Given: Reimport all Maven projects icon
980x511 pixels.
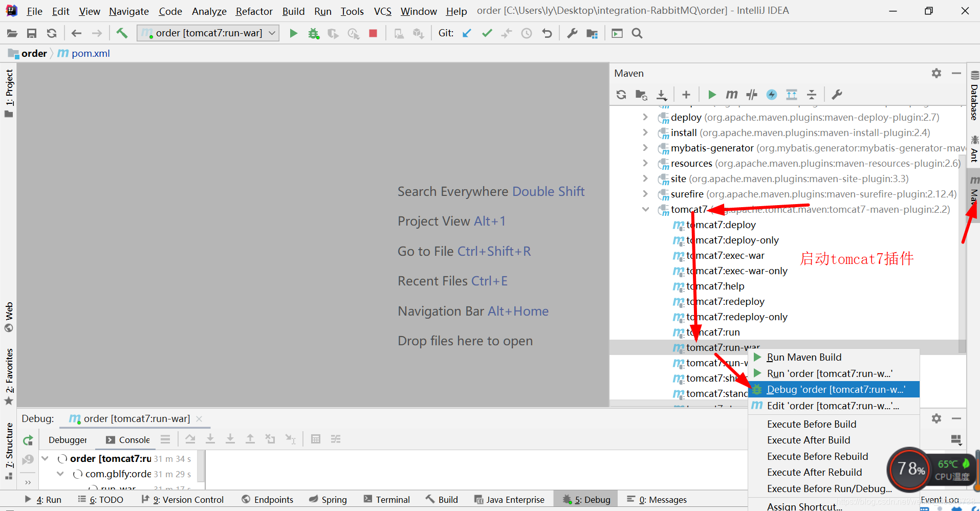Looking at the screenshot, I should (621, 95).
